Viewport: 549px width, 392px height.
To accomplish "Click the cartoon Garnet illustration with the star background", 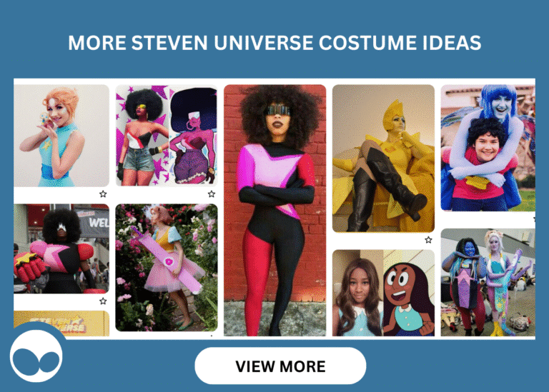I will (193, 136).
